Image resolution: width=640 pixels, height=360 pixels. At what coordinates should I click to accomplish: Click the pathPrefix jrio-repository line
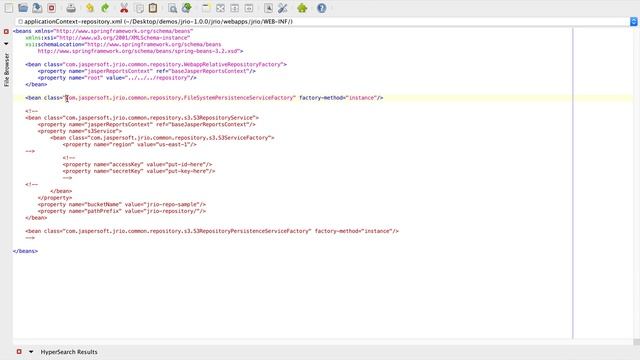coord(122,211)
